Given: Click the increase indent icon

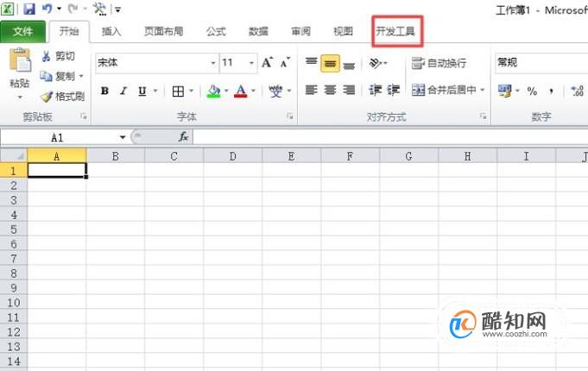Looking at the screenshot, I should point(394,90).
